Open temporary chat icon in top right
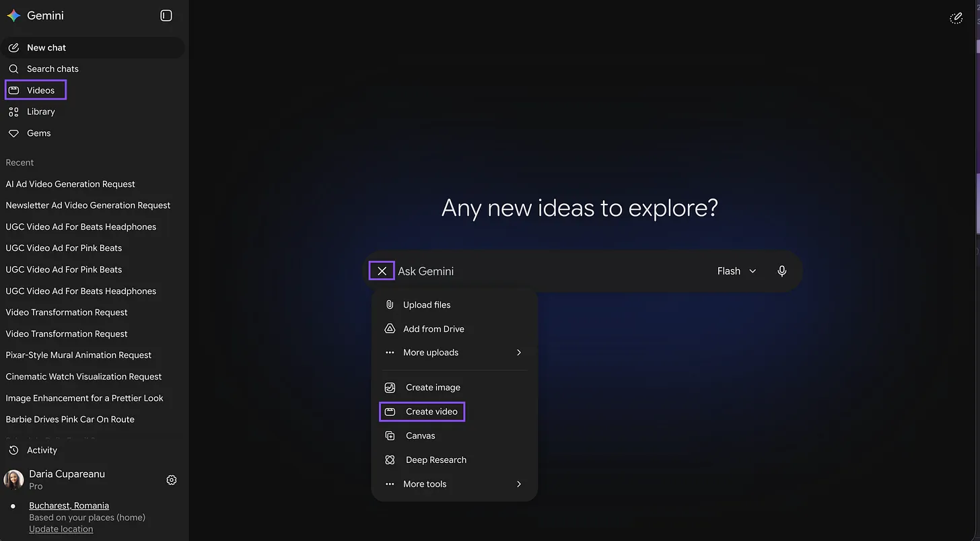980x541 pixels. click(956, 18)
